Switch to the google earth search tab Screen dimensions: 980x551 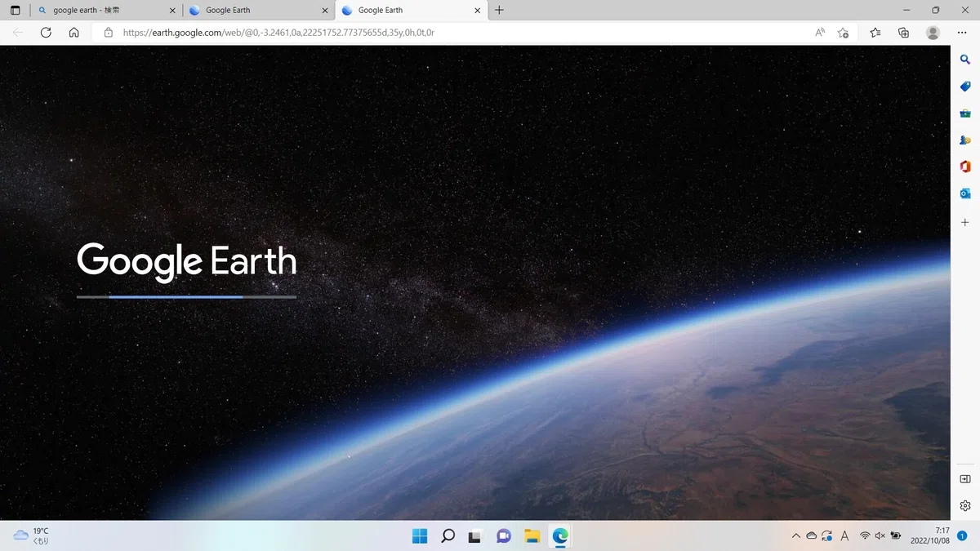[105, 11]
